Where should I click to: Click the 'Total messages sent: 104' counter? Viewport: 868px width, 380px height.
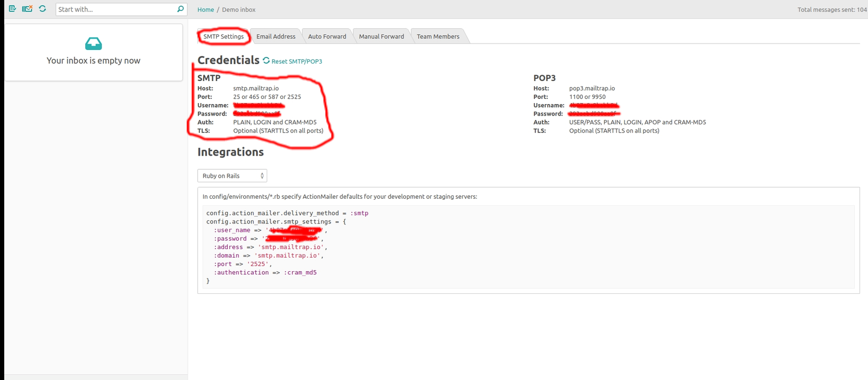click(832, 9)
